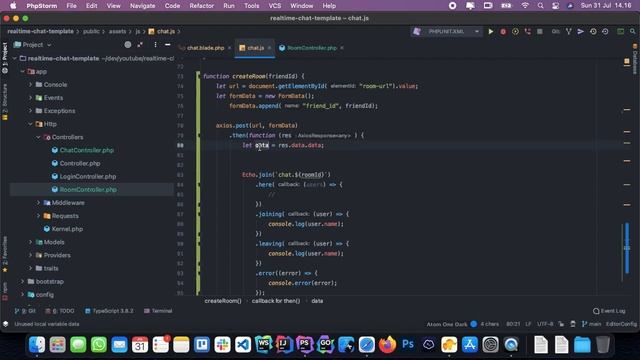Click the UTF-8 encoding in the status bar
640x360 pixels.
click(545, 324)
